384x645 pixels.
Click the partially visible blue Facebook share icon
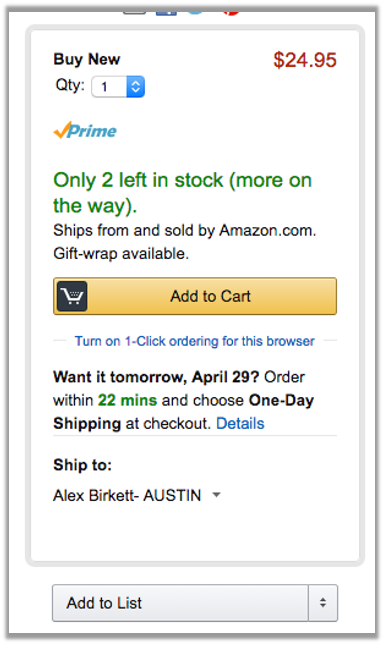pos(166,13)
